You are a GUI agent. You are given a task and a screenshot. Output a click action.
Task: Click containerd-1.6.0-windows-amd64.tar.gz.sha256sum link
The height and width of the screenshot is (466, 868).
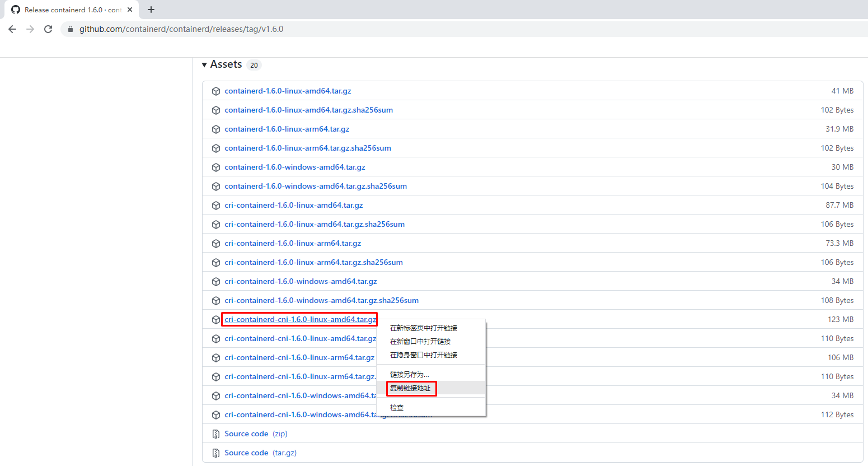coord(316,186)
